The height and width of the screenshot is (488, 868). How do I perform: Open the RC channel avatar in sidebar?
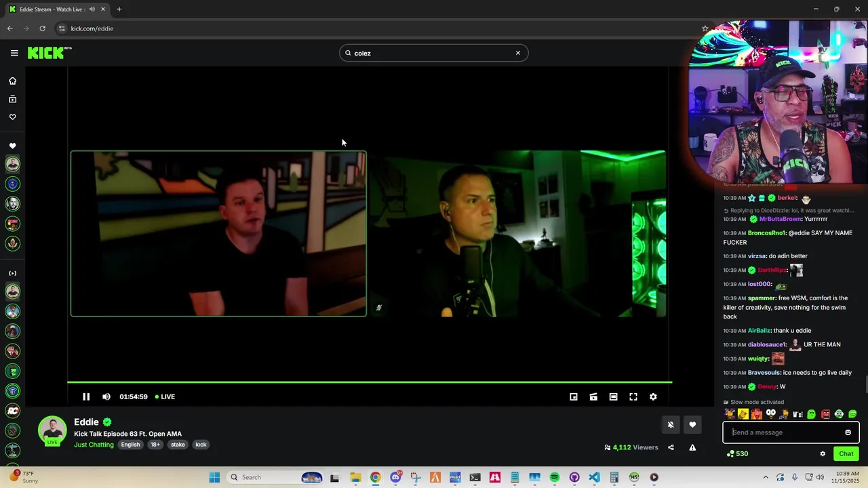click(12, 411)
